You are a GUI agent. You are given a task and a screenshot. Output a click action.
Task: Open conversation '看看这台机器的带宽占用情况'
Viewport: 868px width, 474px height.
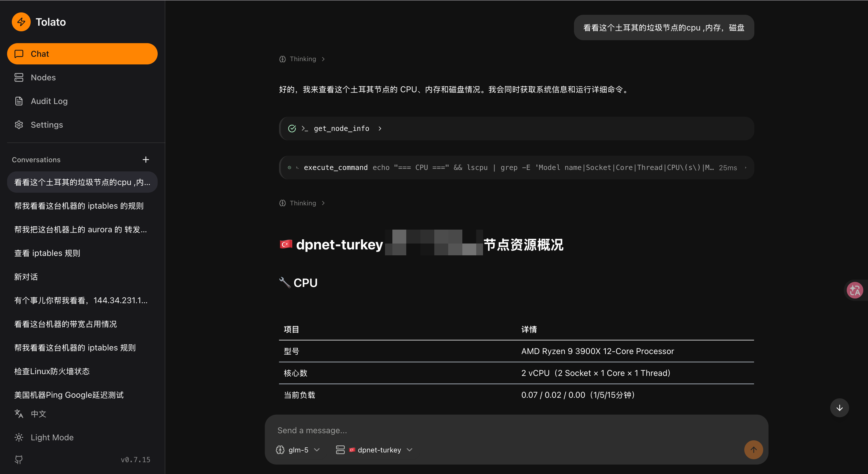tap(82, 324)
